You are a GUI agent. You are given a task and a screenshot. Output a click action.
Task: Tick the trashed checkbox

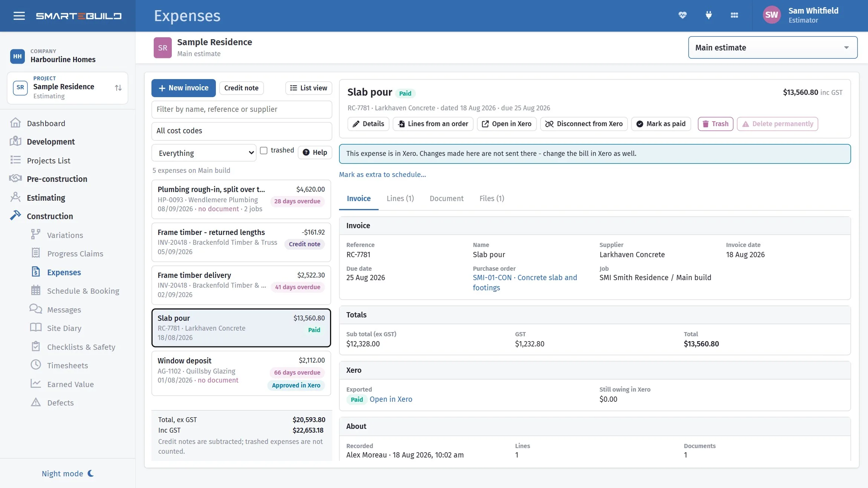pos(264,150)
